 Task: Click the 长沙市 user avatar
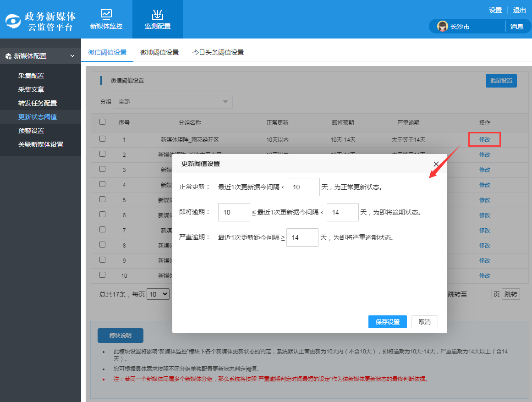tap(442, 26)
